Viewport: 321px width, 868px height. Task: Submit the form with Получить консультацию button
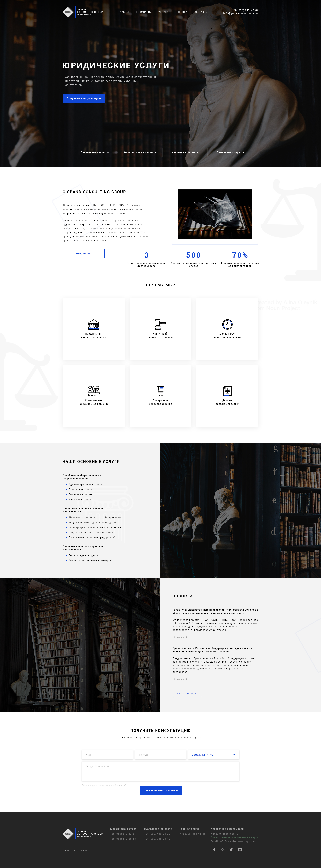[160, 790]
